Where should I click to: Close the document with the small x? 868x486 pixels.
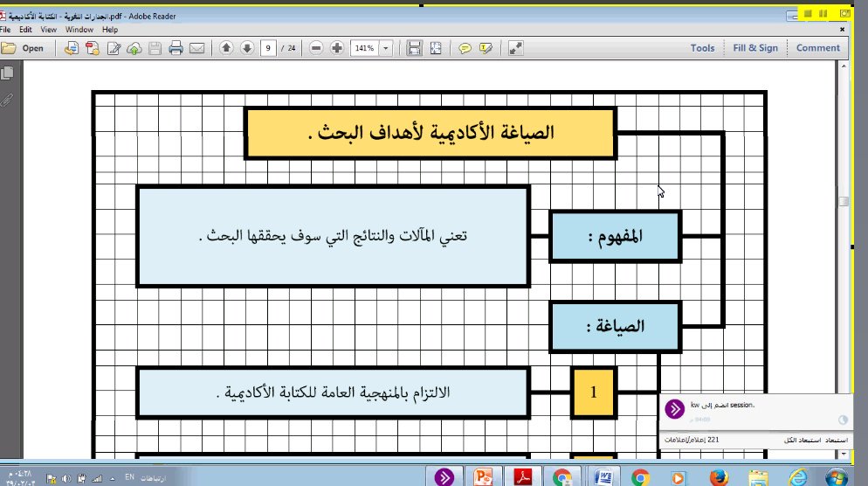(843, 30)
